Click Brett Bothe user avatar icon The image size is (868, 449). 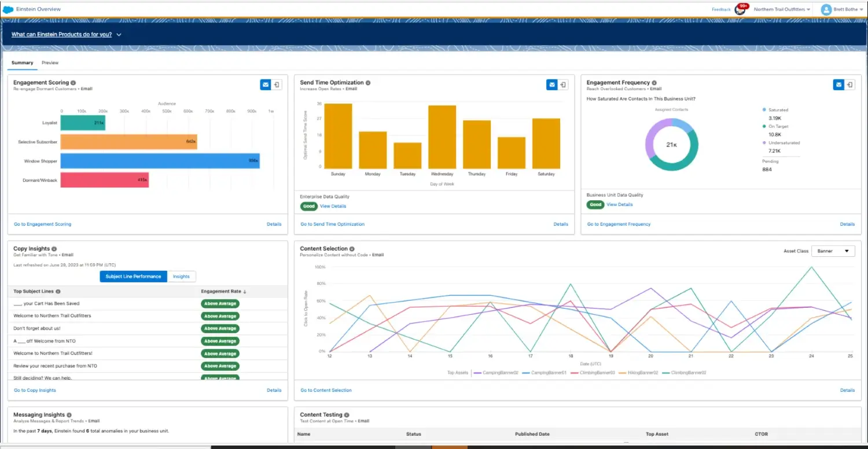tap(826, 9)
